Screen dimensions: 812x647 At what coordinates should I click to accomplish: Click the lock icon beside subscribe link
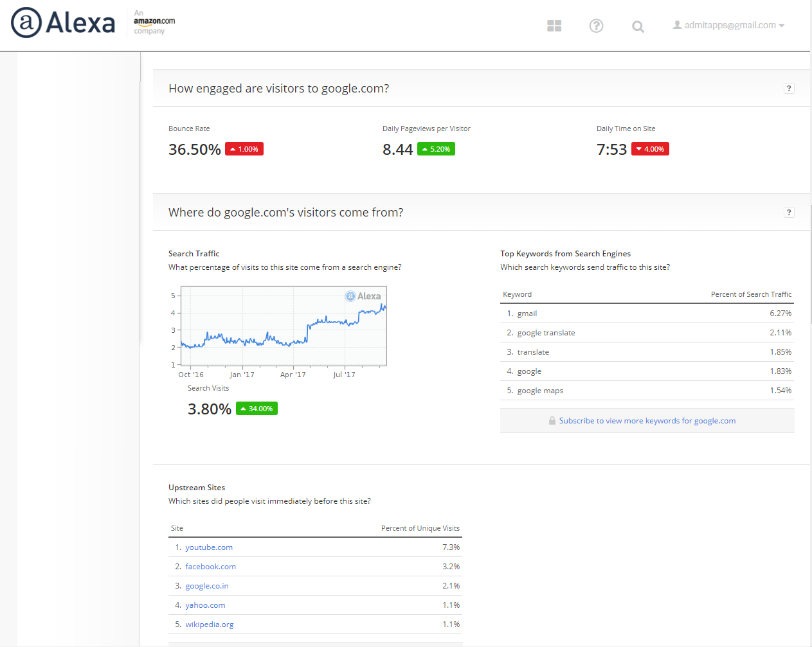pos(552,421)
